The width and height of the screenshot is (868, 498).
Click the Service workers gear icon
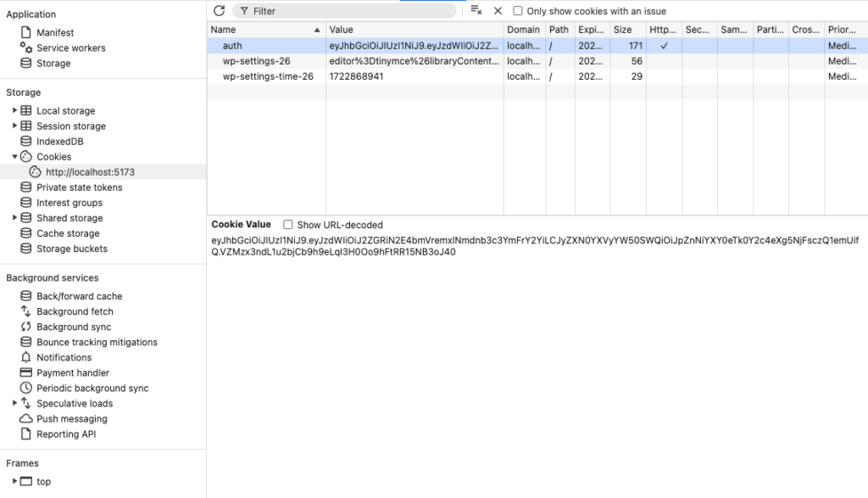click(25, 48)
